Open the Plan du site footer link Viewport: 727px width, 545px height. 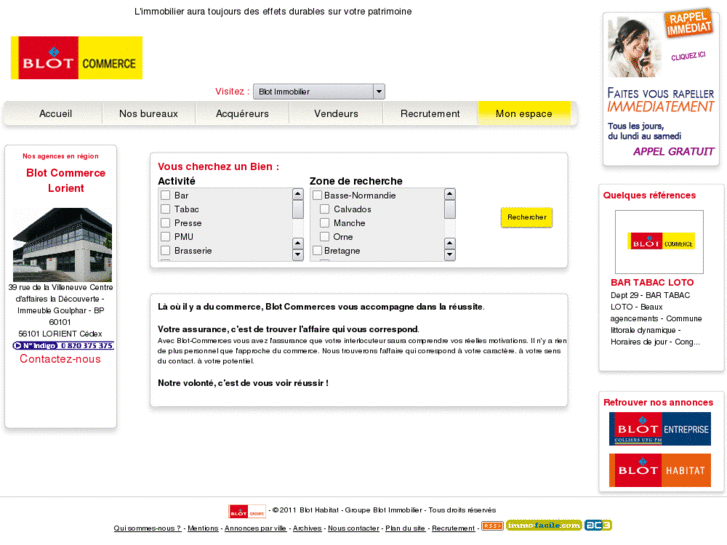pos(405,528)
